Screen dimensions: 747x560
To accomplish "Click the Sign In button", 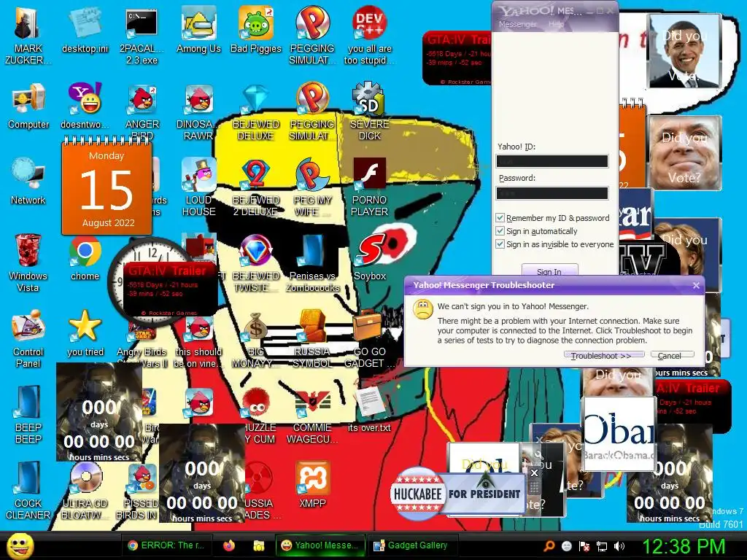I will tap(550, 271).
